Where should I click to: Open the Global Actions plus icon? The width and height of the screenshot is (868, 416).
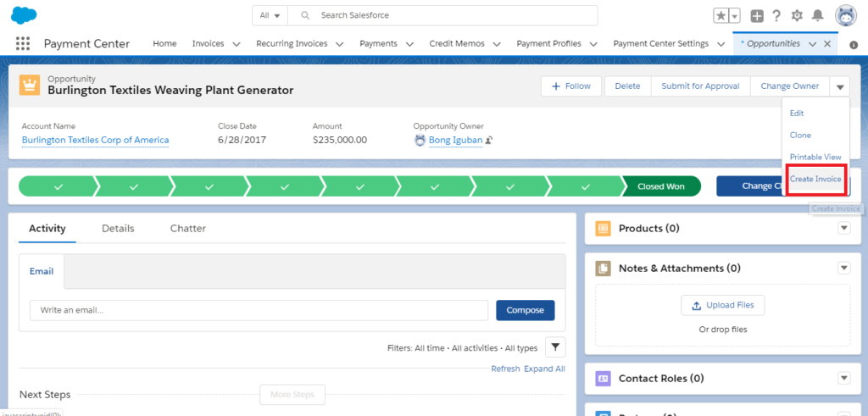tap(757, 16)
